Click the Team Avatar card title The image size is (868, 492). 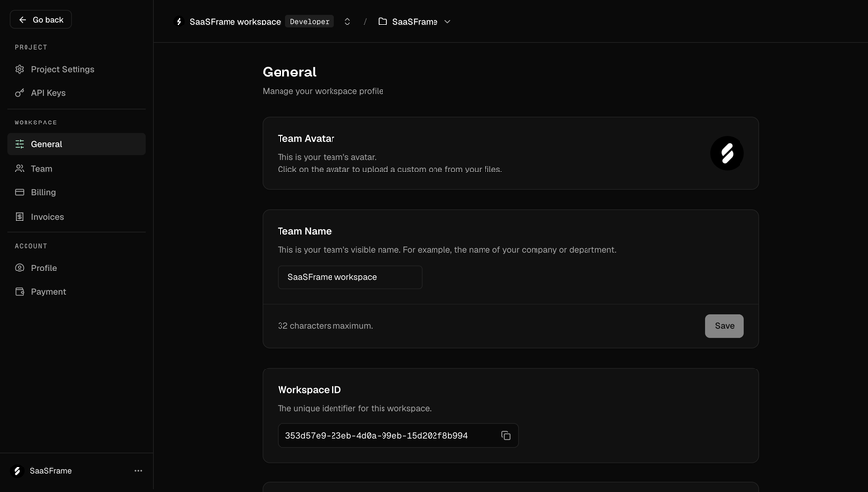point(306,139)
